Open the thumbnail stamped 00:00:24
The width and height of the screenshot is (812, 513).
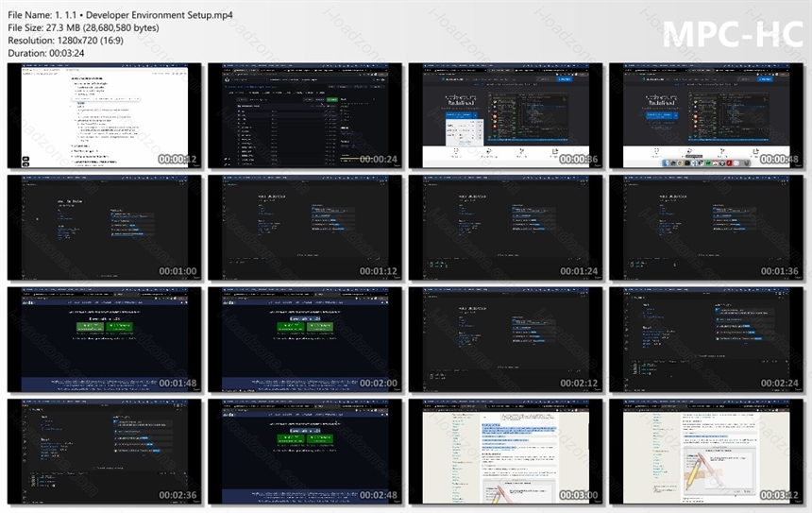305,115
